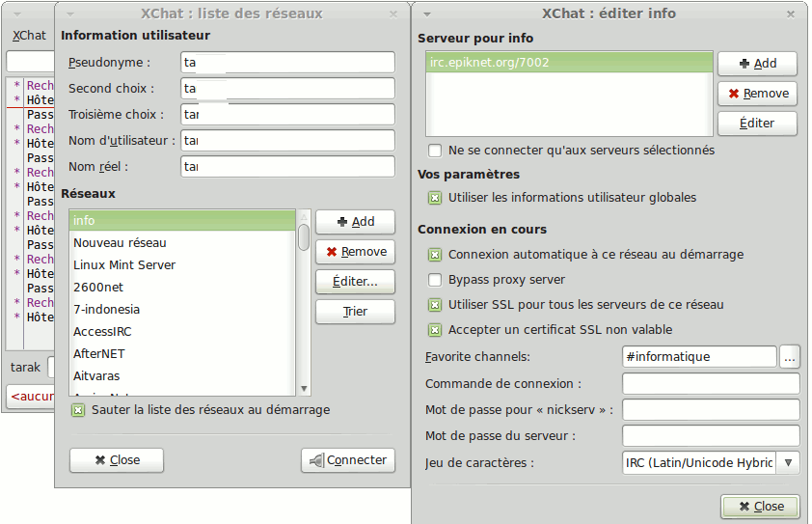
Task: Close the edit info dialog via Close button
Action: (761, 507)
